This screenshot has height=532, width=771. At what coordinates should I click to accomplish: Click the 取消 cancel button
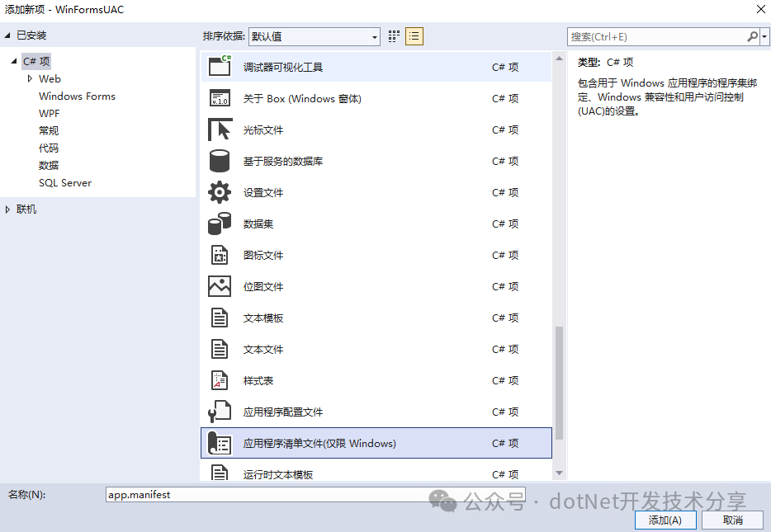[x=732, y=520]
